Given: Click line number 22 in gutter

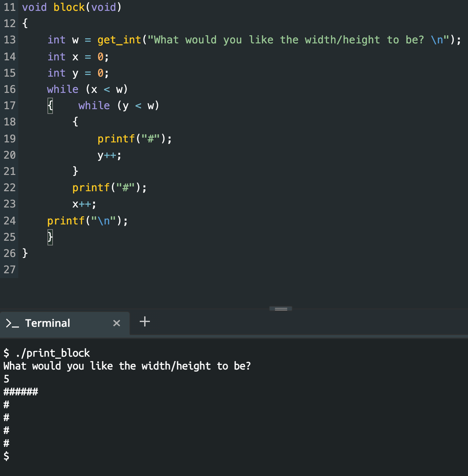Looking at the screenshot, I should [9, 187].
